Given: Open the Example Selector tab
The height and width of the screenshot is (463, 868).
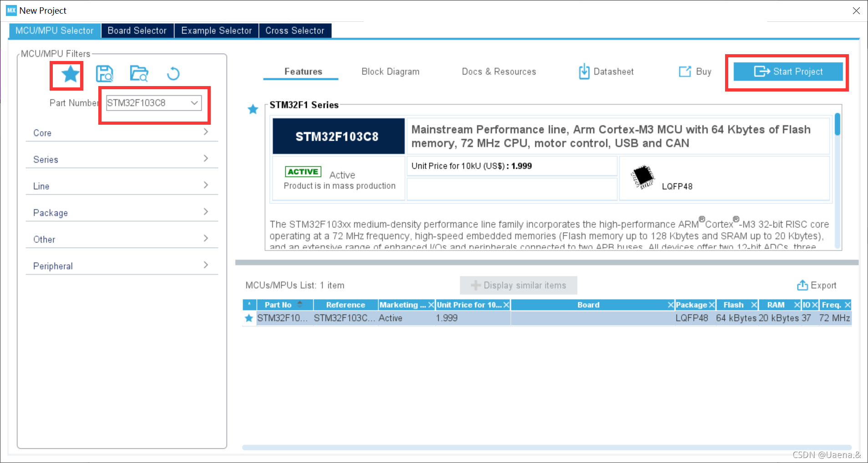Looking at the screenshot, I should click(x=217, y=31).
